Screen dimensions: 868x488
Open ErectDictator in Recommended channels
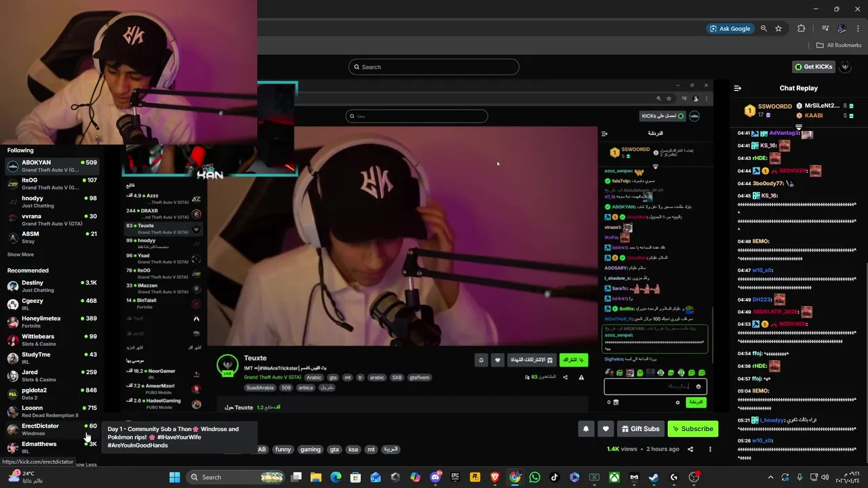pyautogui.click(x=52, y=429)
